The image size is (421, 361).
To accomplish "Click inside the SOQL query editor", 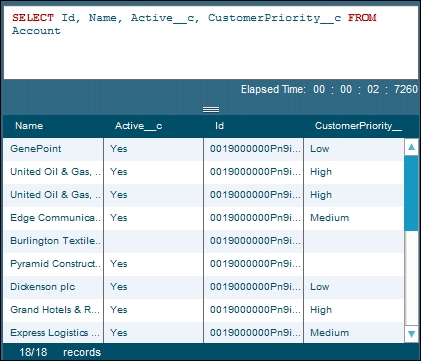I will click(x=211, y=42).
